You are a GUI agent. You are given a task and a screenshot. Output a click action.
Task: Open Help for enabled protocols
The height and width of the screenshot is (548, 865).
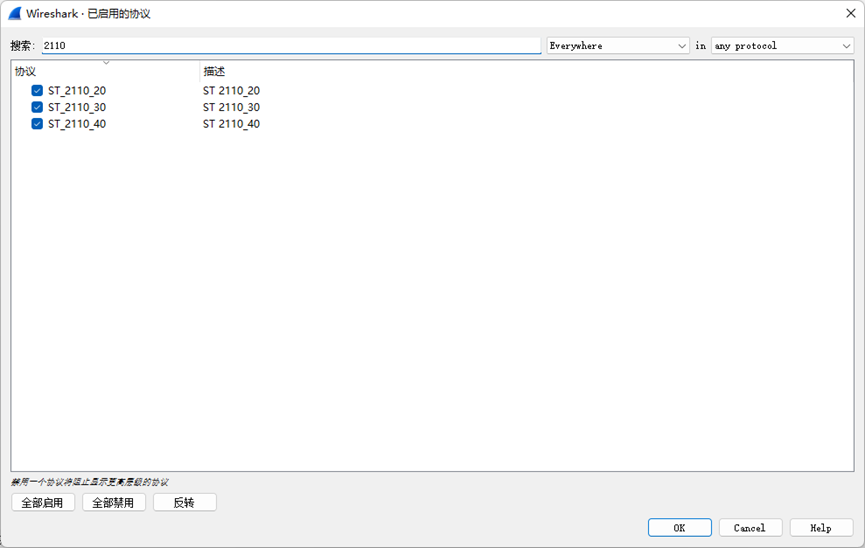[821, 528]
